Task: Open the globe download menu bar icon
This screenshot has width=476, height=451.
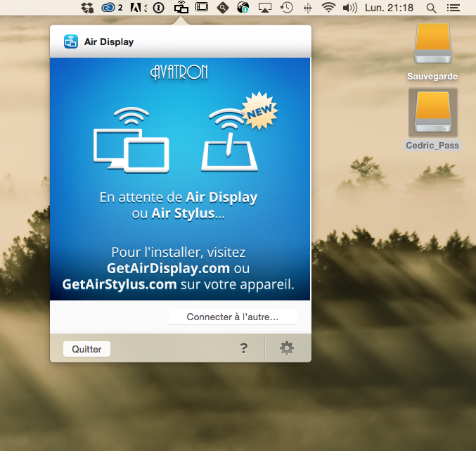Action: pos(243,7)
